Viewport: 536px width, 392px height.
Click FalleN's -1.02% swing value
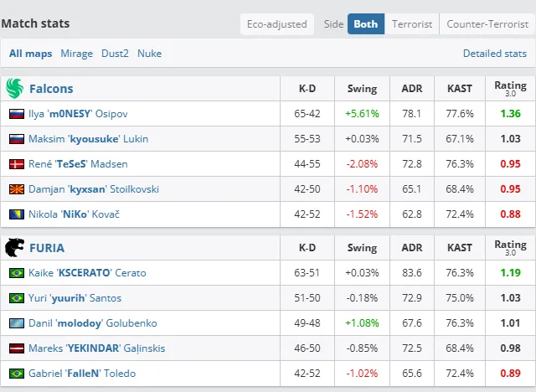362,374
